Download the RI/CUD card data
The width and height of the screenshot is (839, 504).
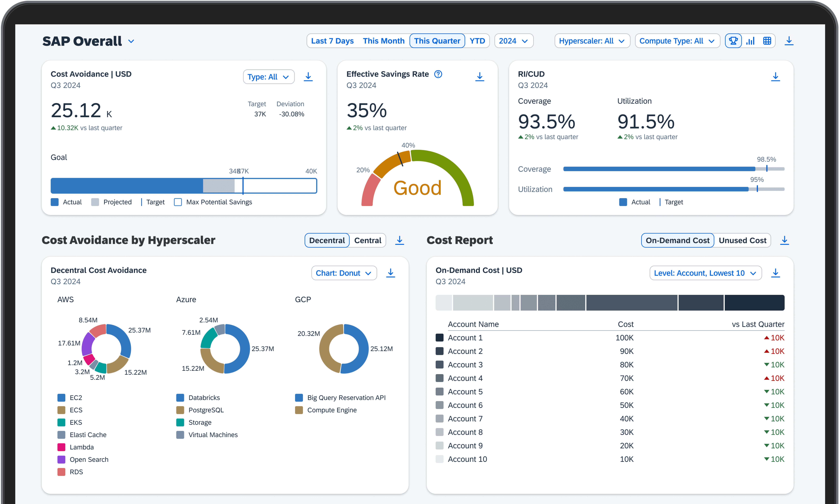(775, 76)
